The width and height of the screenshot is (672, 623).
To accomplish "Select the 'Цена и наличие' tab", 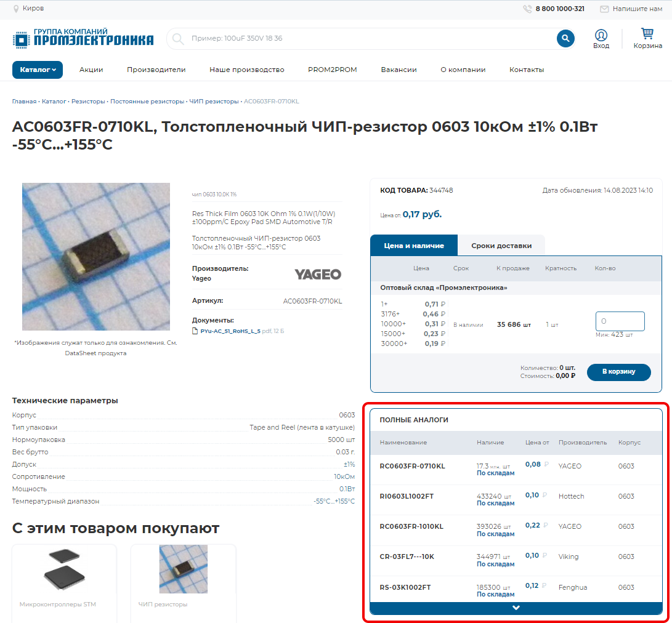I will tap(414, 245).
